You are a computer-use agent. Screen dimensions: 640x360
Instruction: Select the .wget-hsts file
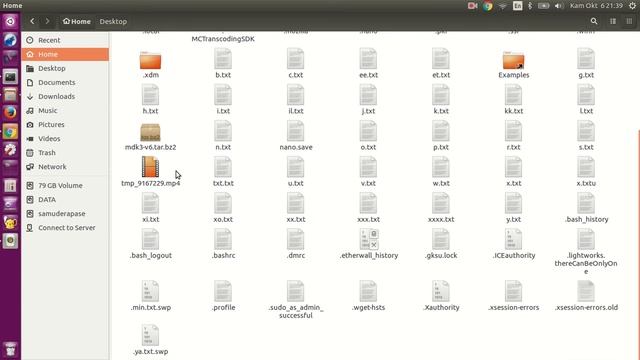pos(368,296)
